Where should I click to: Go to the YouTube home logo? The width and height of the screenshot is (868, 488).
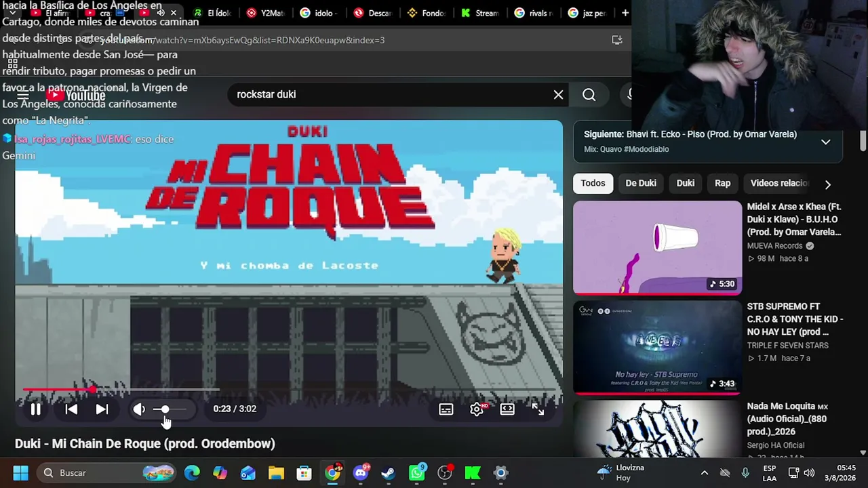76,96
